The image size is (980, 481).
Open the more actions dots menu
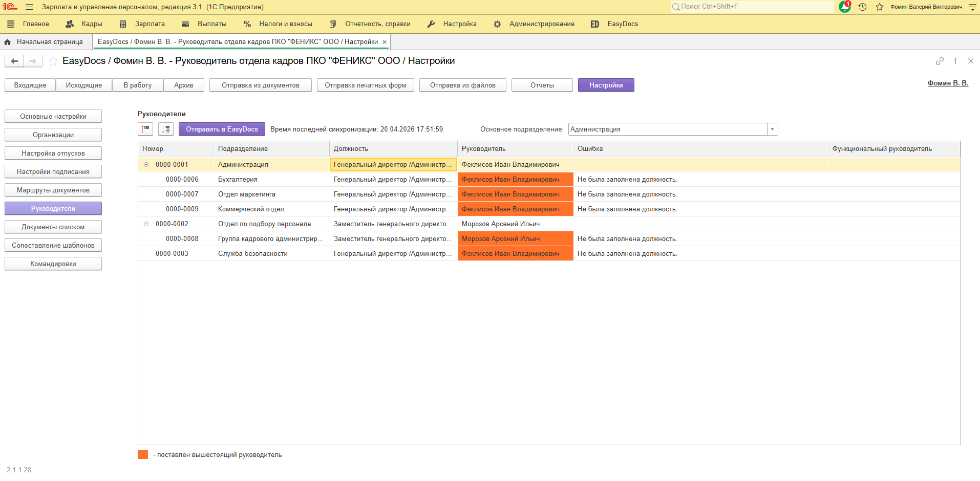pos(955,61)
